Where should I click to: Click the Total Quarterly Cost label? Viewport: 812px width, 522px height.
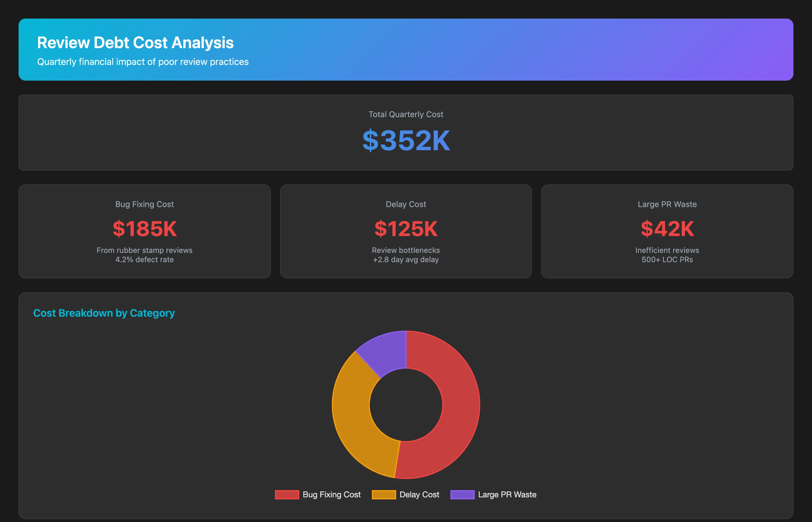coord(406,114)
